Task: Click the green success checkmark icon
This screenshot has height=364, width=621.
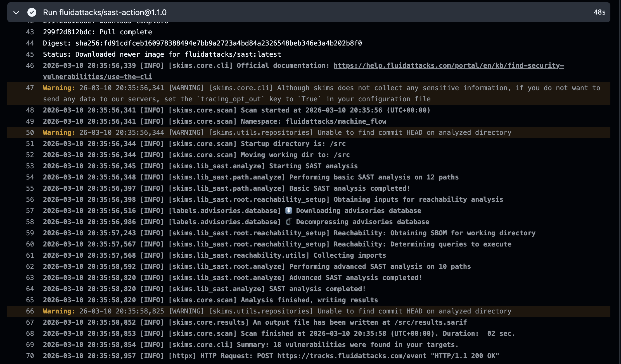Action: 32,13
